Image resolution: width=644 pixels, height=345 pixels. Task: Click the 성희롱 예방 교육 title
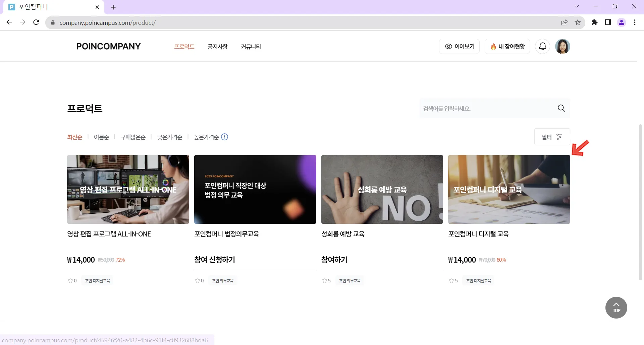[343, 234]
